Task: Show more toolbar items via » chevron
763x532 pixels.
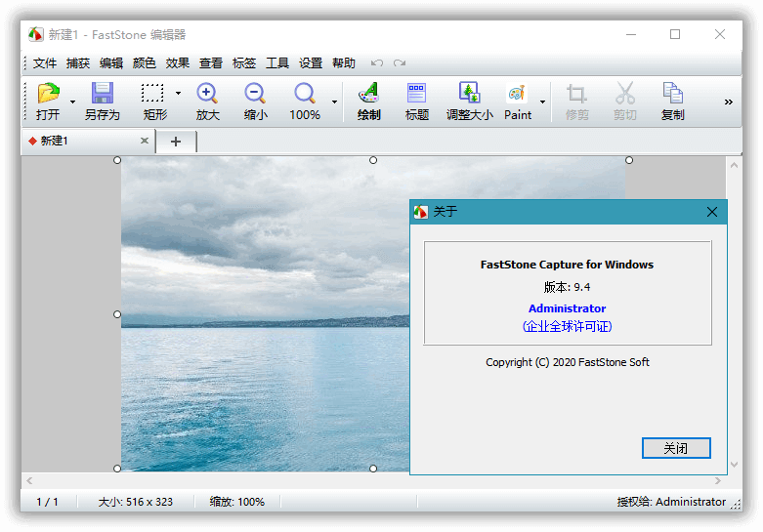Action: coord(728,102)
